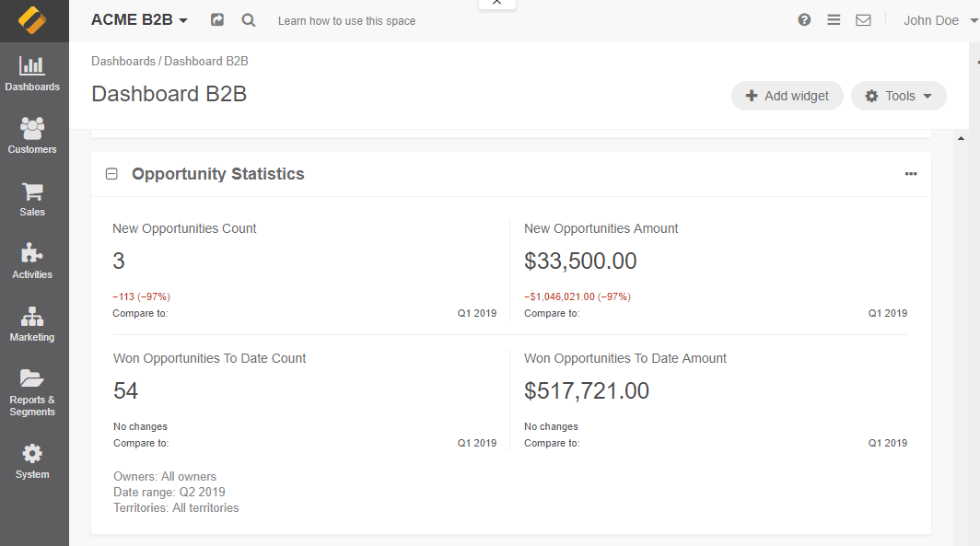Open the Dashboards sidebar menu
This screenshot has height=546, width=980.
click(x=32, y=74)
